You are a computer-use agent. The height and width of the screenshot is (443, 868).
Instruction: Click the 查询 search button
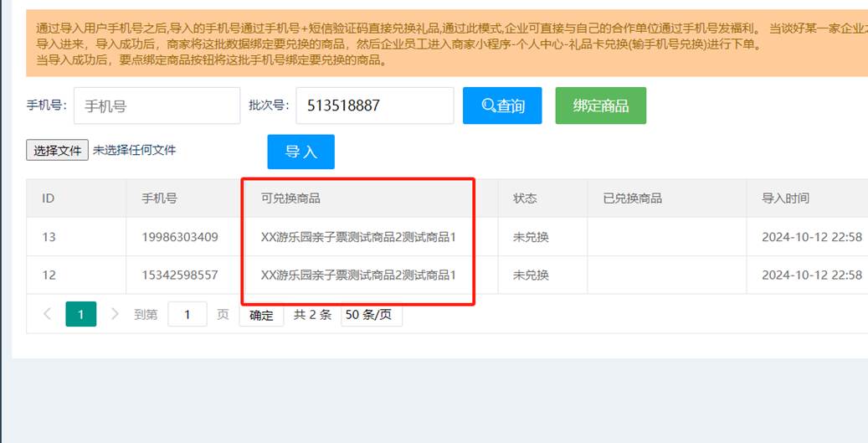(x=502, y=106)
